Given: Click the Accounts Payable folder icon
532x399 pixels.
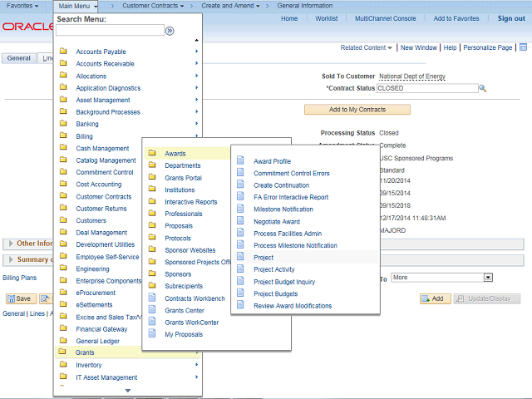Looking at the screenshot, I should point(63,52).
